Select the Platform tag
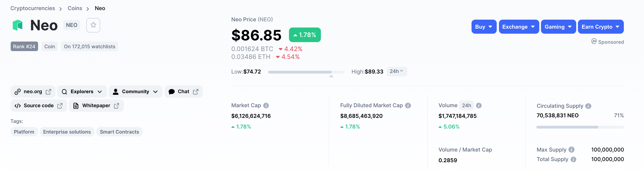 point(24,132)
